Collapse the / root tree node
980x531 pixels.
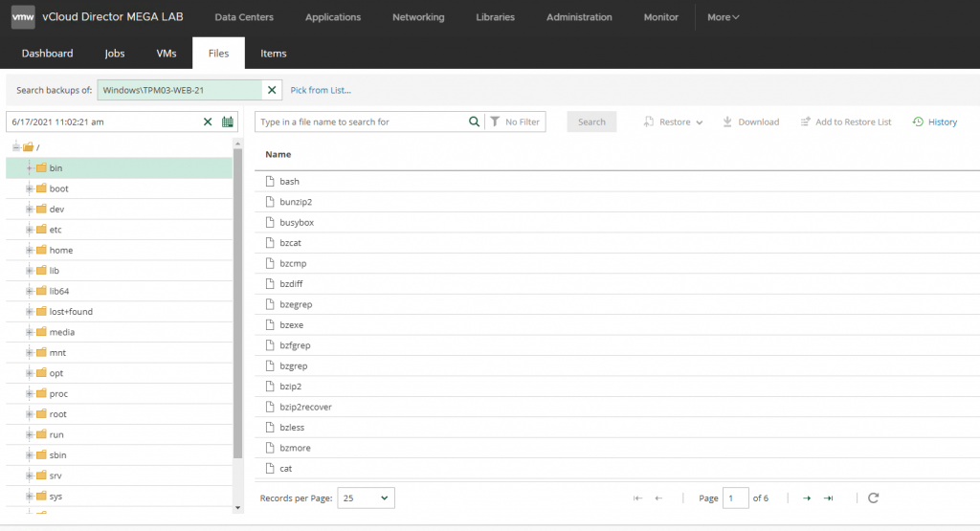(x=16, y=146)
